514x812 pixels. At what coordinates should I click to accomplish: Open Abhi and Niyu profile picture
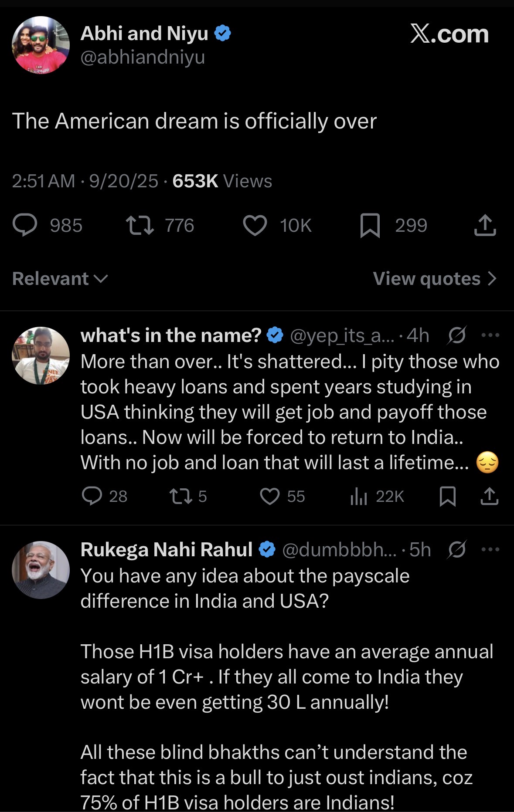41,45
